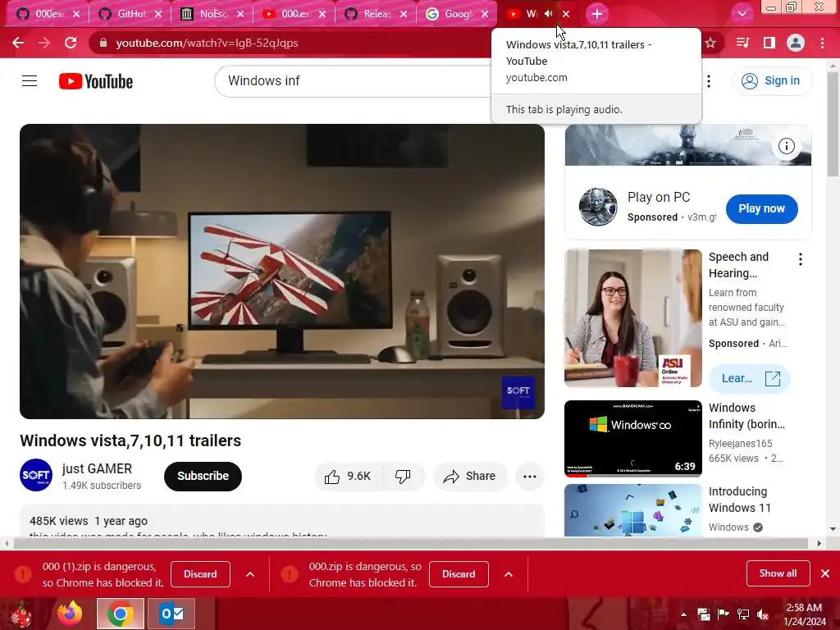
Task: Reload the current page
Action: point(71,43)
